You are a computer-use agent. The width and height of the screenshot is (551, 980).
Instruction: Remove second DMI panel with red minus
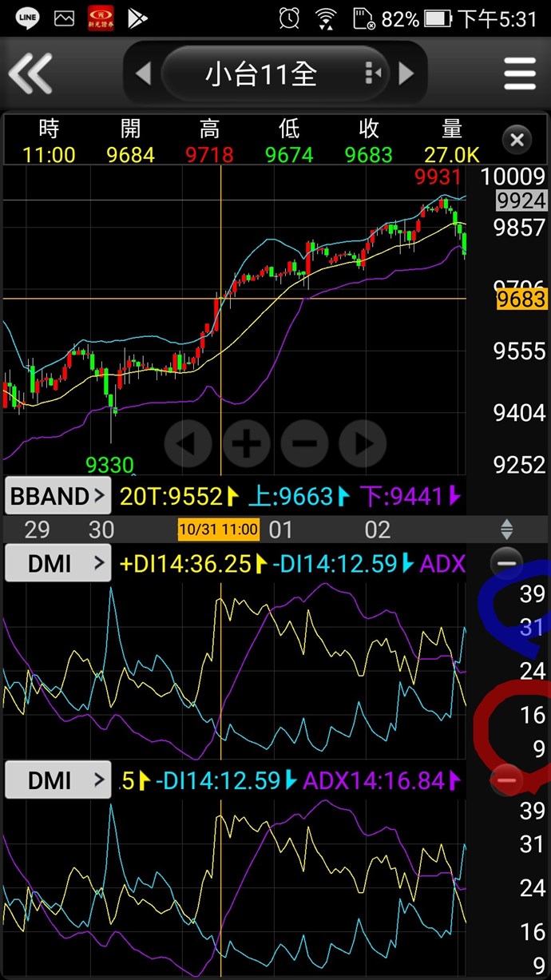pos(505,779)
